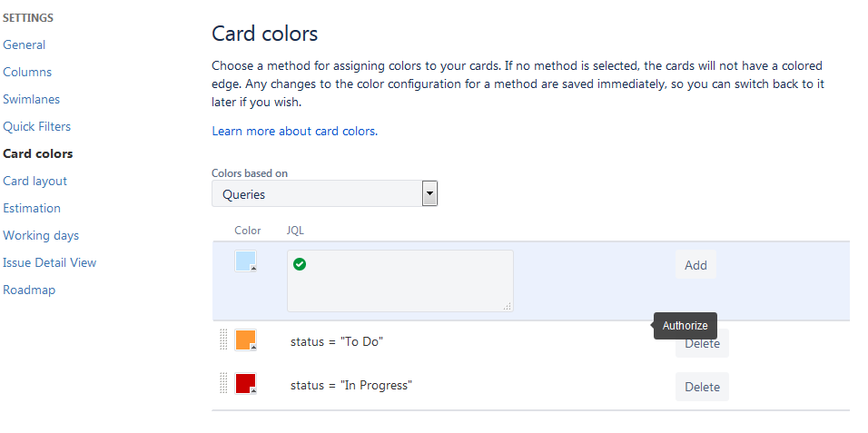Select Swimlanes in the settings sidebar
This screenshot has height=433, width=868.
coord(32,99)
